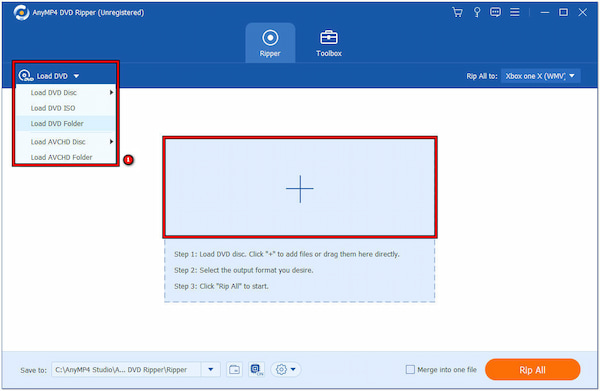Click the Save to path field
The height and width of the screenshot is (391, 600).
click(x=126, y=370)
